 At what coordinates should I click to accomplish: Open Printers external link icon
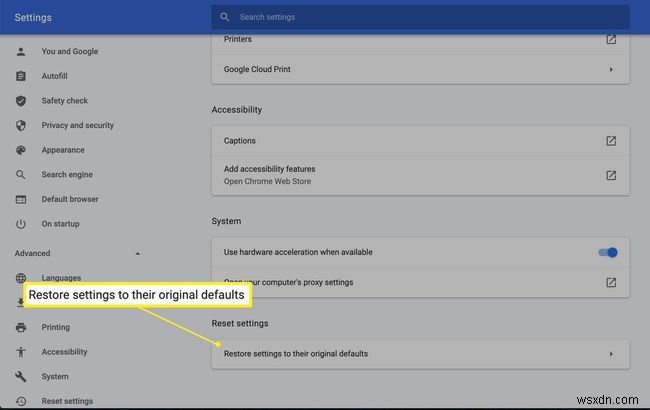[611, 39]
